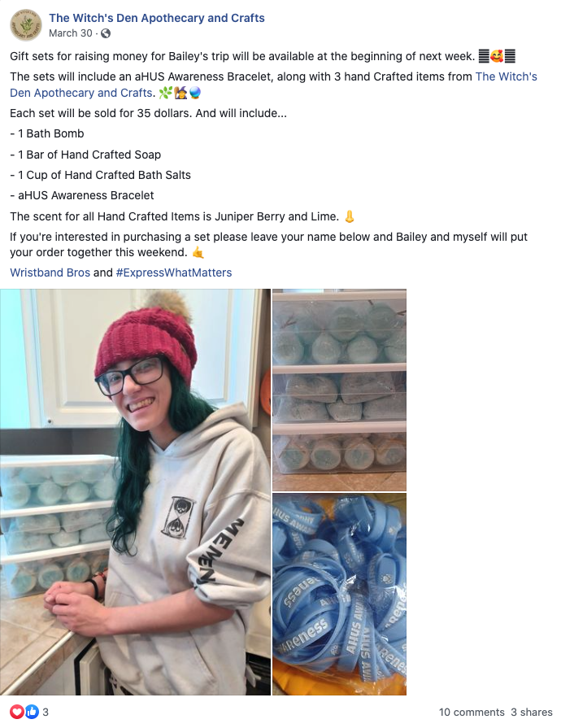Click the crystal ball emoji

click(195, 94)
